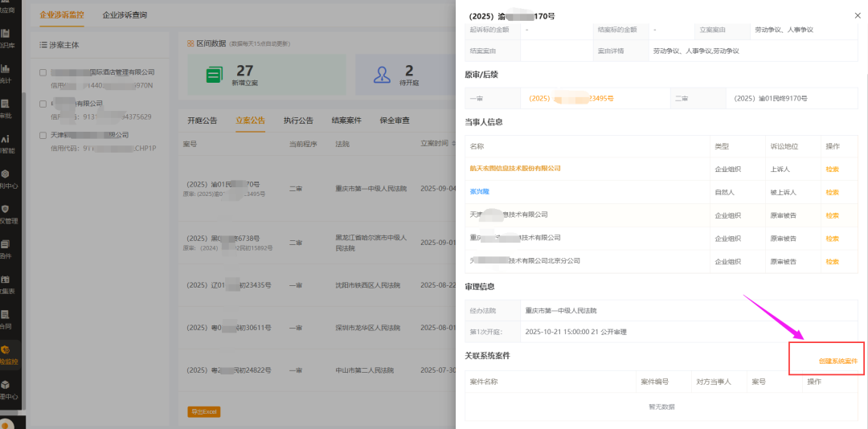The width and height of the screenshot is (868, 429).
Task: Tick checkbox for company with code ending CHP1P
Action: pos(43,135)
